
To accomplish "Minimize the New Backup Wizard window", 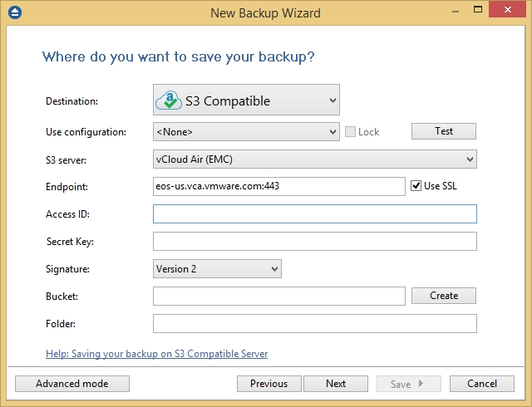I will [456, 11].
